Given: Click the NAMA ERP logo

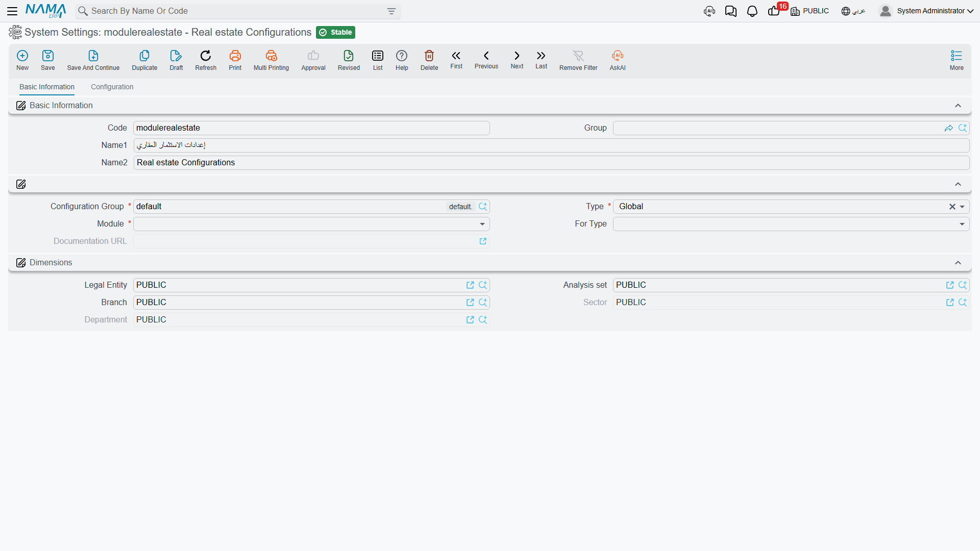Looking at the screenshot, I should click(45, 11).
